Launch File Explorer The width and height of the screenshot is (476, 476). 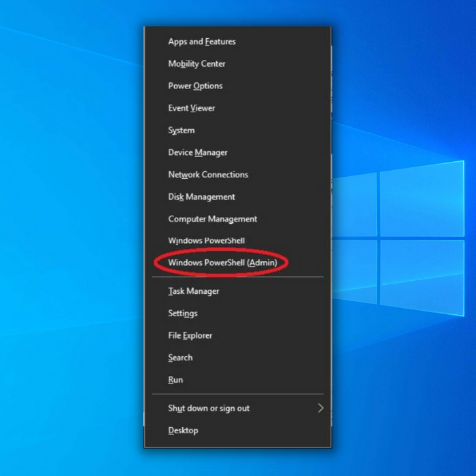(x=190, y=335)
